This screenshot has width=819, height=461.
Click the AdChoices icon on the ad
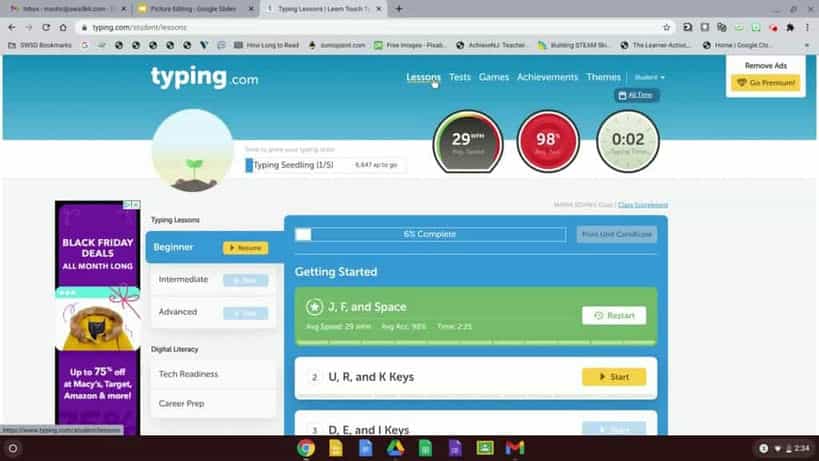click(x=127, y=205)
